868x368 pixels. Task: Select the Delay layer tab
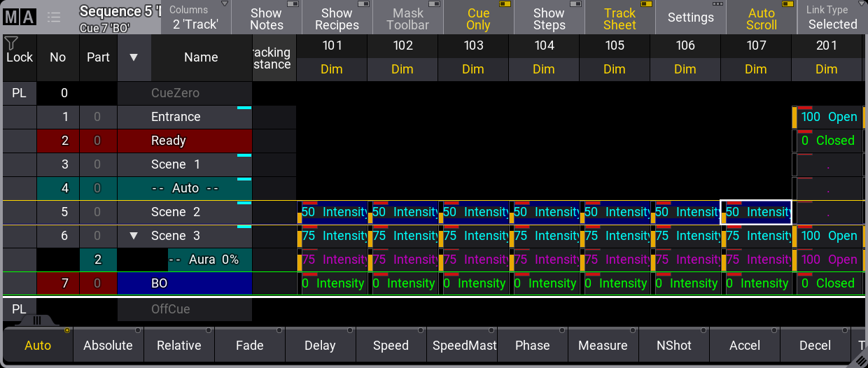click(x=320, y=345)
